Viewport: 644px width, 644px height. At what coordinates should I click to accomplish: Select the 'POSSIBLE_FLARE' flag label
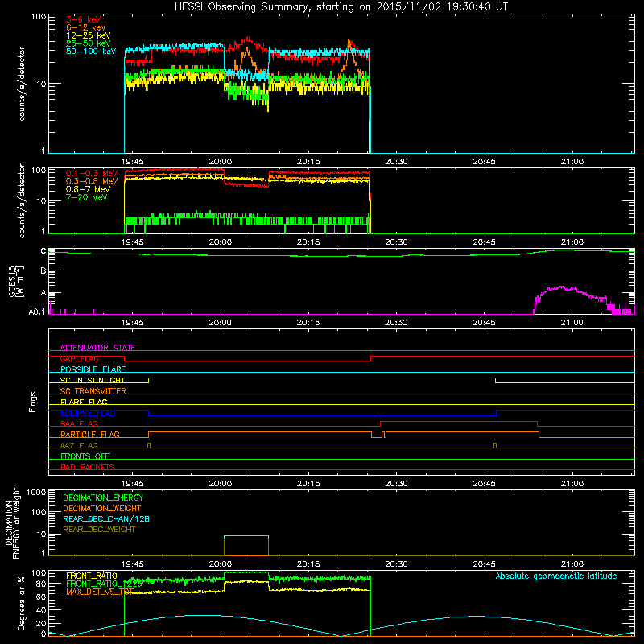(x=93, y=369)
